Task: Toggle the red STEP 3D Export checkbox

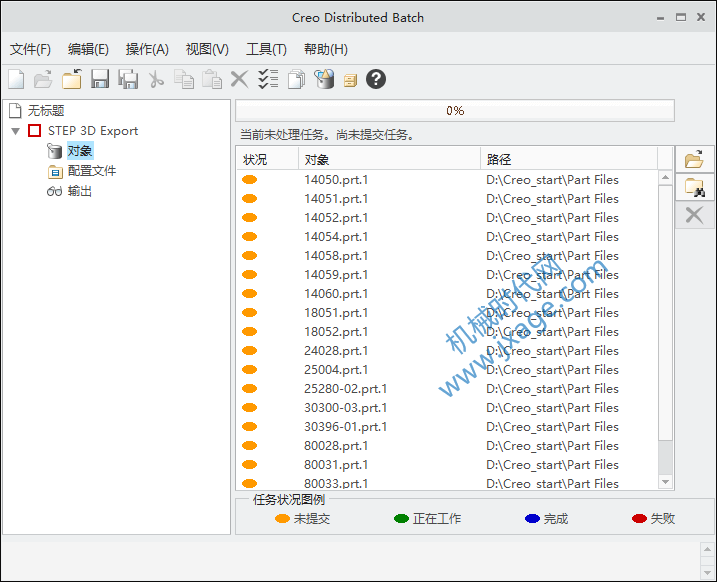Action: [34, 131]
